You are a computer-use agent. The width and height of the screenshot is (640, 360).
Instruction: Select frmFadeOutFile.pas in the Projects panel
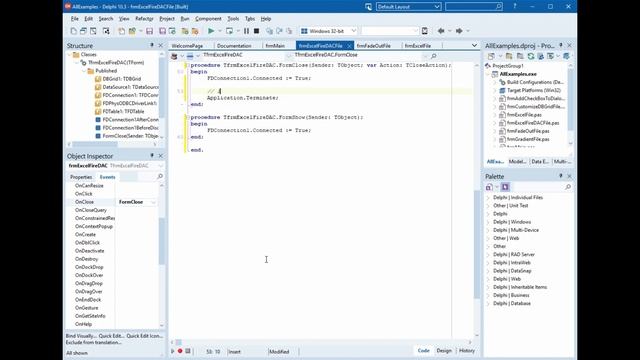pyautogui.click(x=528, y=131)
